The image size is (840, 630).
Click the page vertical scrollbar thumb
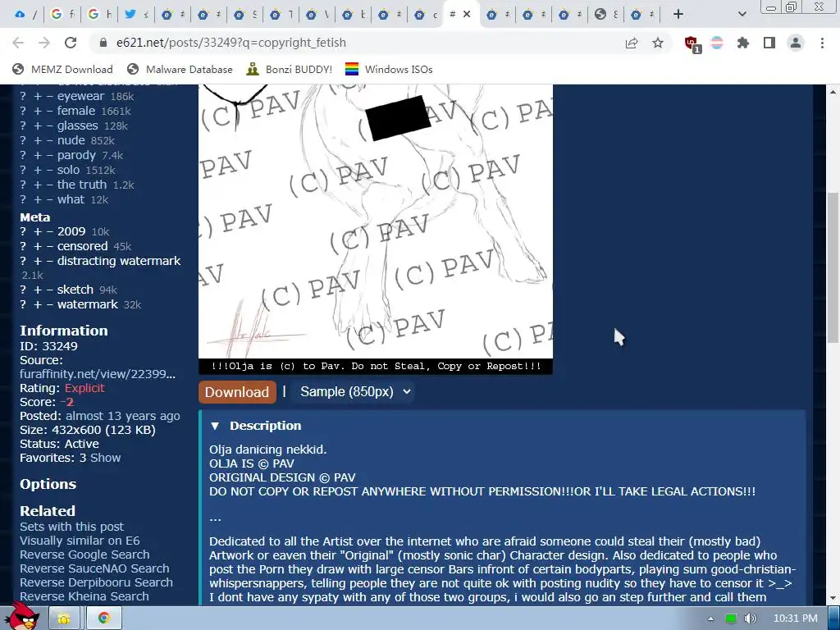coord(833,268)
